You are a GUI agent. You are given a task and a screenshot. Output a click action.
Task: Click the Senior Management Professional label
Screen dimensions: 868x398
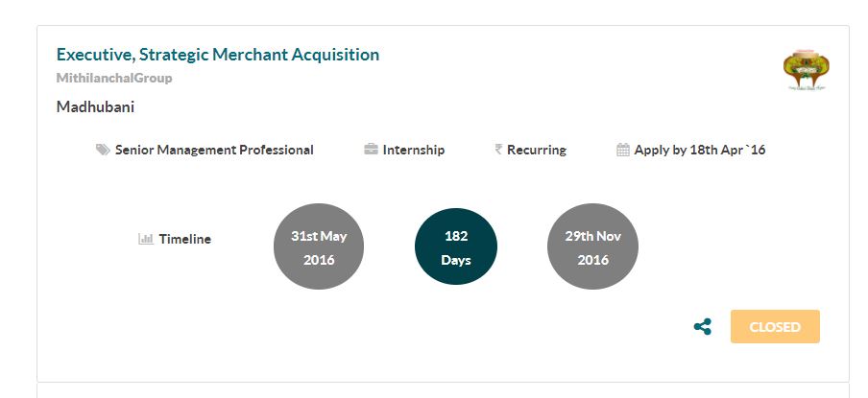[214, 150]
